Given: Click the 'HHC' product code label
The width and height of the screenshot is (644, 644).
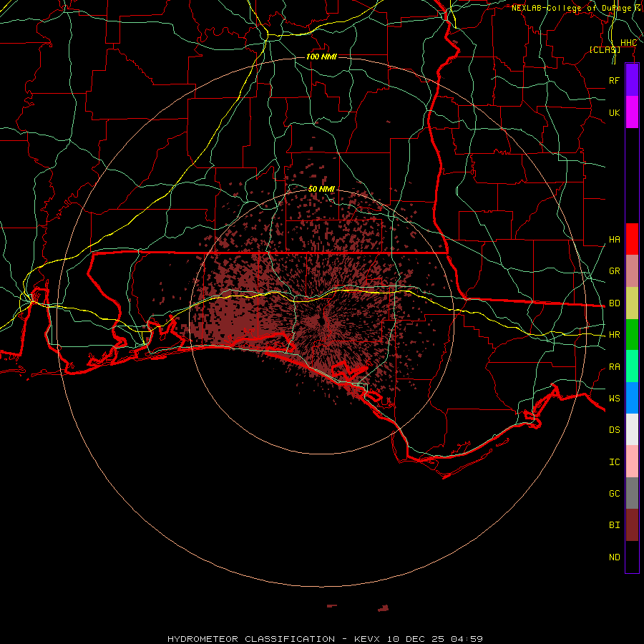Looking at the screenshot, I should (x=628, y=43).
